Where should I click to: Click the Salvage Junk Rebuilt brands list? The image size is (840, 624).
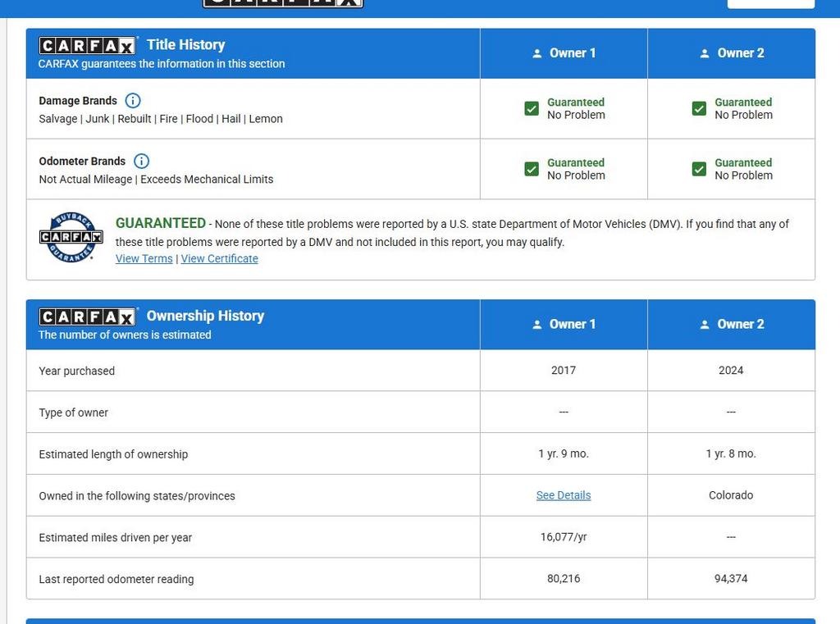[161, 119]
